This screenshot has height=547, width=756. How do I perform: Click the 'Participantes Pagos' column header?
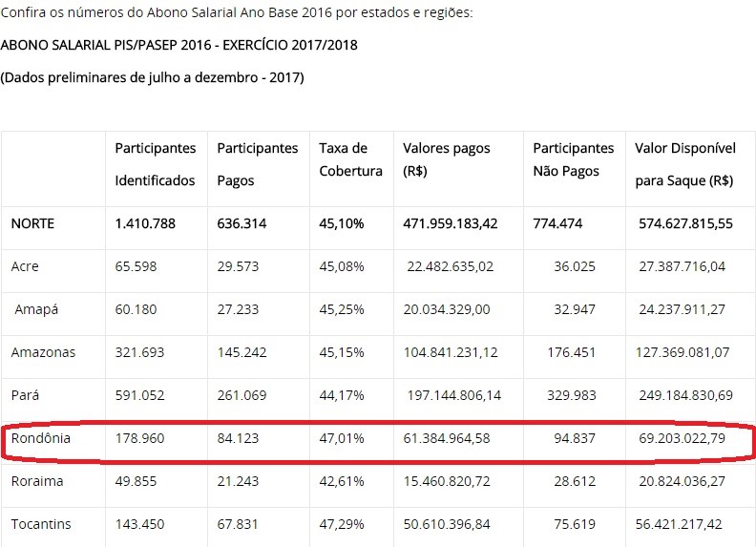coord(258,164)
